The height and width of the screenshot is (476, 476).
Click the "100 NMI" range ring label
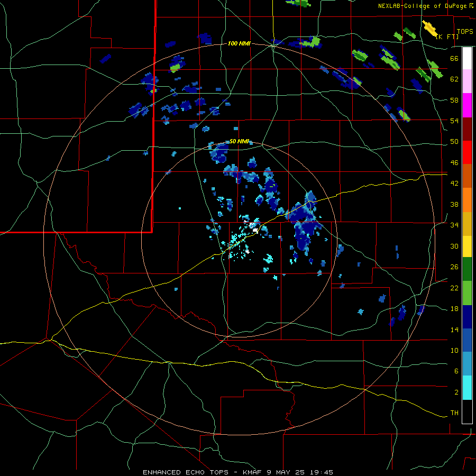pyautogui.click(x=239, y=44)
